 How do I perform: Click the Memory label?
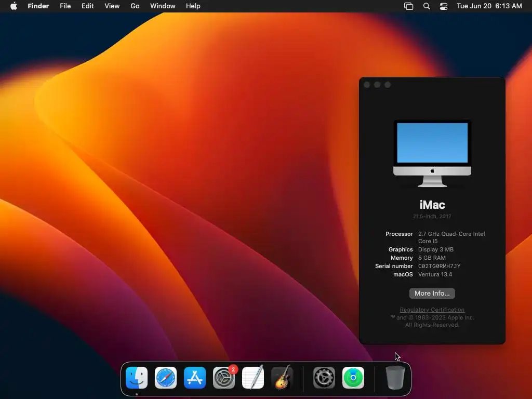pos(402,258)
